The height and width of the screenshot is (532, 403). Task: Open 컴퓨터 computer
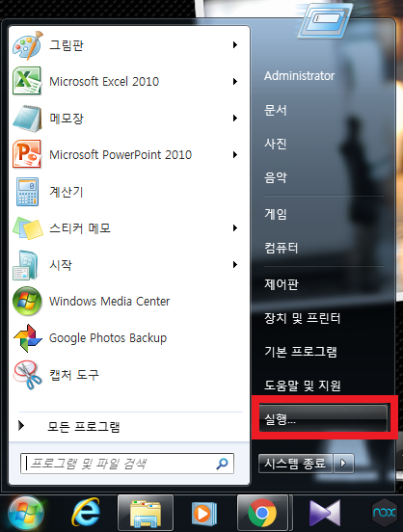point(282,248)
